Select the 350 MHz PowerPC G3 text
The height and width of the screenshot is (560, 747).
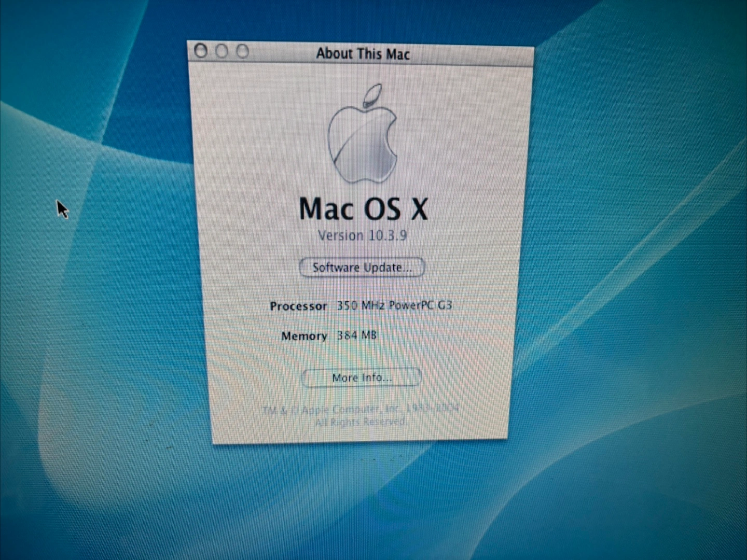(x=394, y=305)
